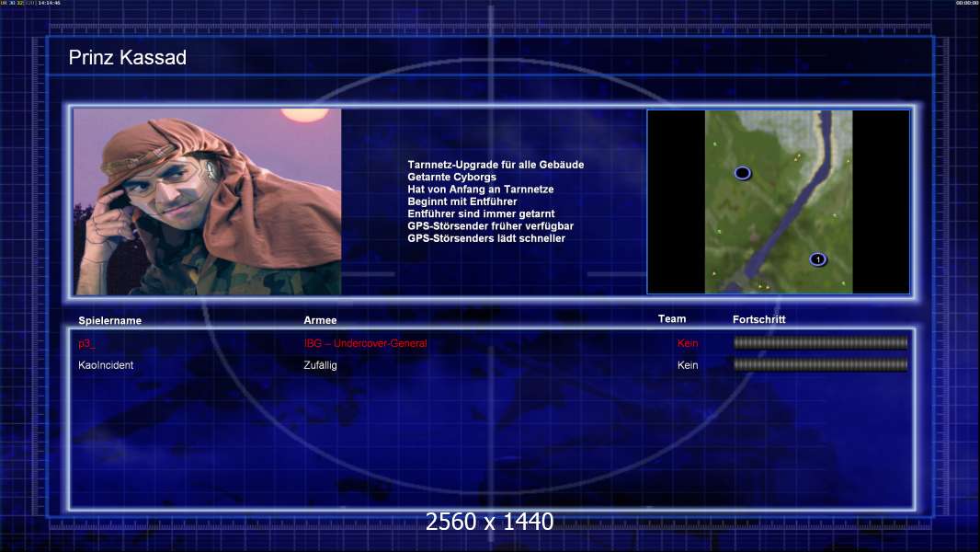Image resolution: width=980 pixels, height=552 pixels.
Task: Click the progress bar for player p3_
Action: pos(820,342)
